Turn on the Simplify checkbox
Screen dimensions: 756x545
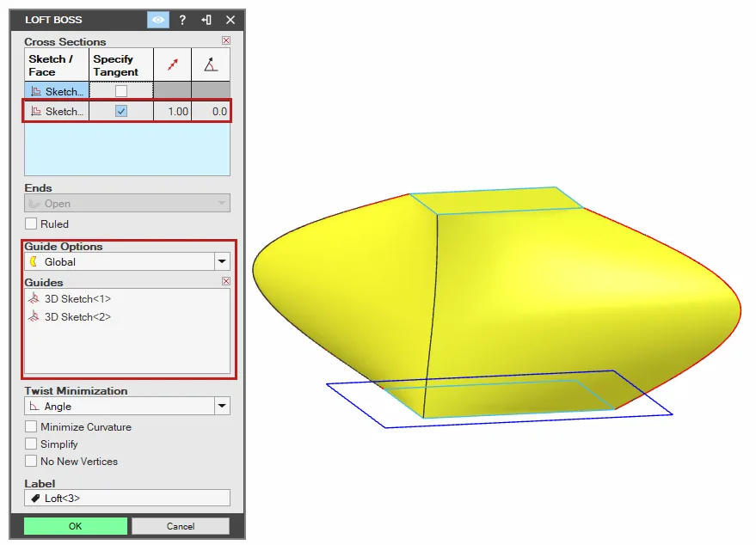tap(31, 444)
